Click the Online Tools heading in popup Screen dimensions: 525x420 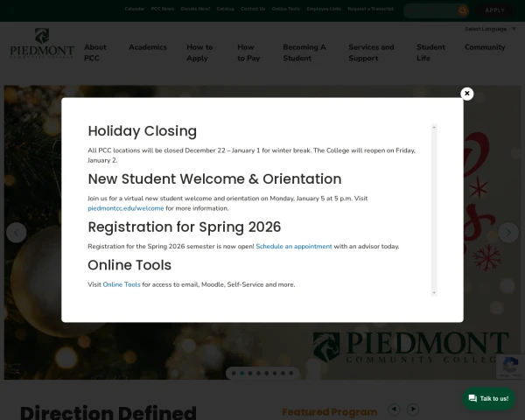click(x=129, y=265)
